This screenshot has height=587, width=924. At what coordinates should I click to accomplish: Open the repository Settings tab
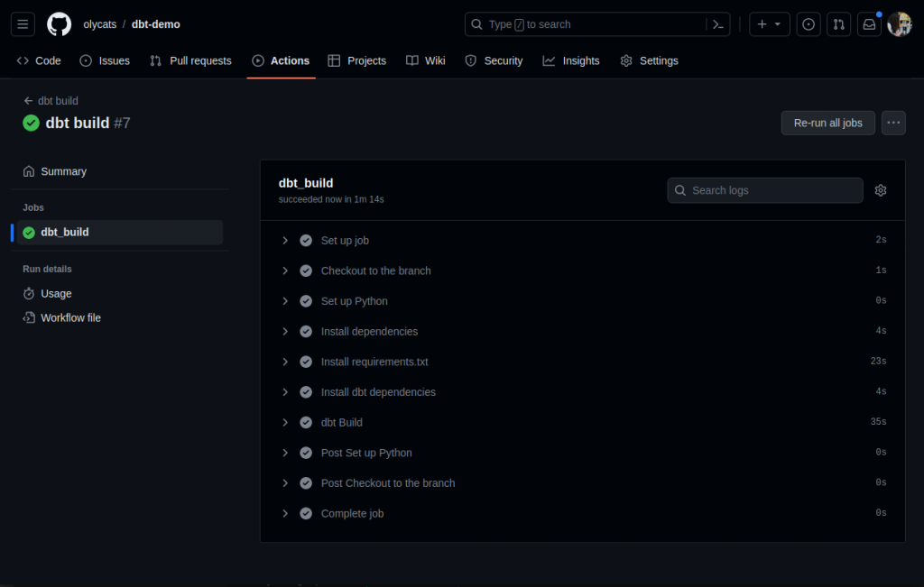[650, 60]
